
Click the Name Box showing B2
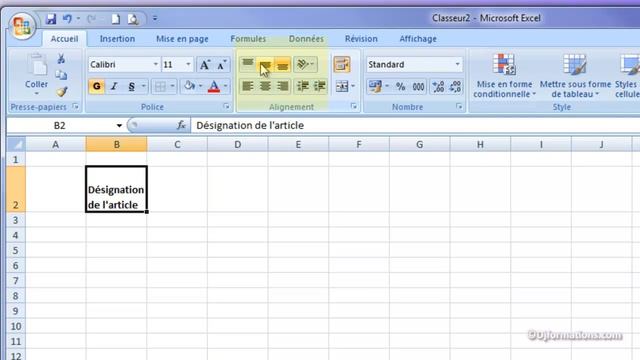60,125
